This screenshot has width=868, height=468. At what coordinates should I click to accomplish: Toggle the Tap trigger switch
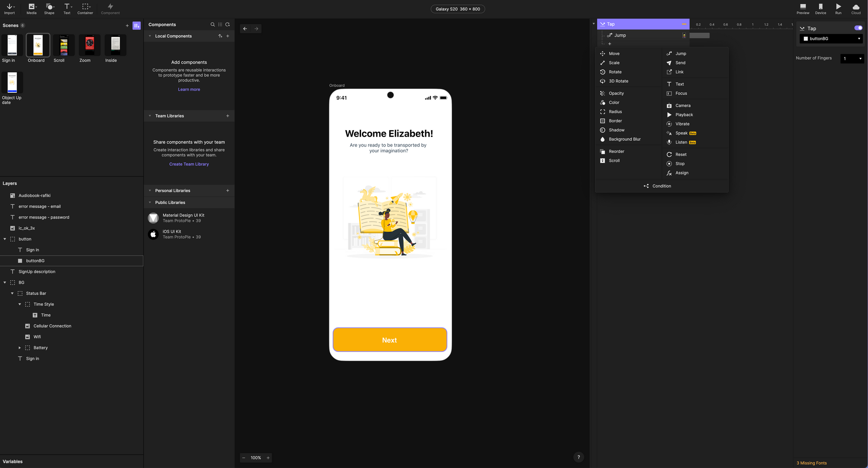coord(858,28)
